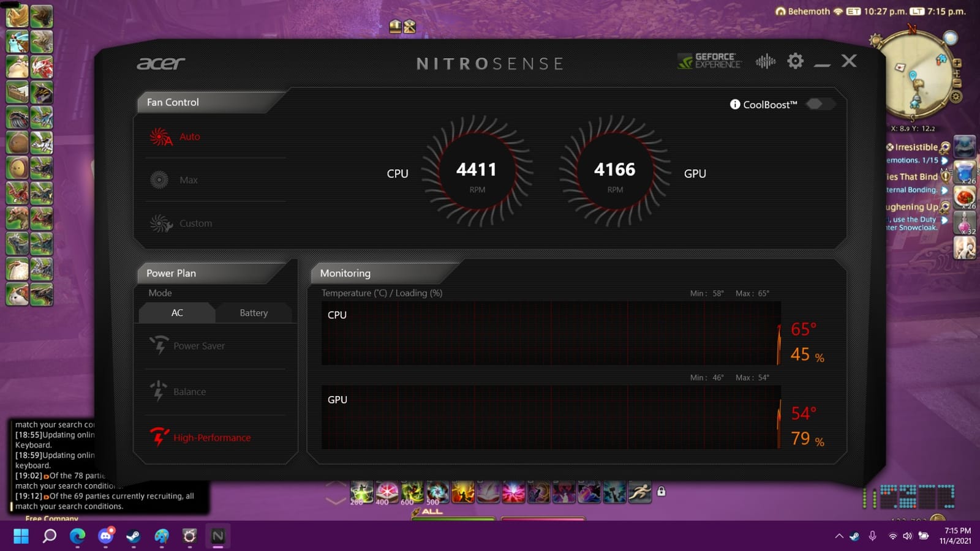This screenshot has width=980, height=551.
Task: Click the arrow beside 'ternal Bonding.'
Action: click(944, 190)
